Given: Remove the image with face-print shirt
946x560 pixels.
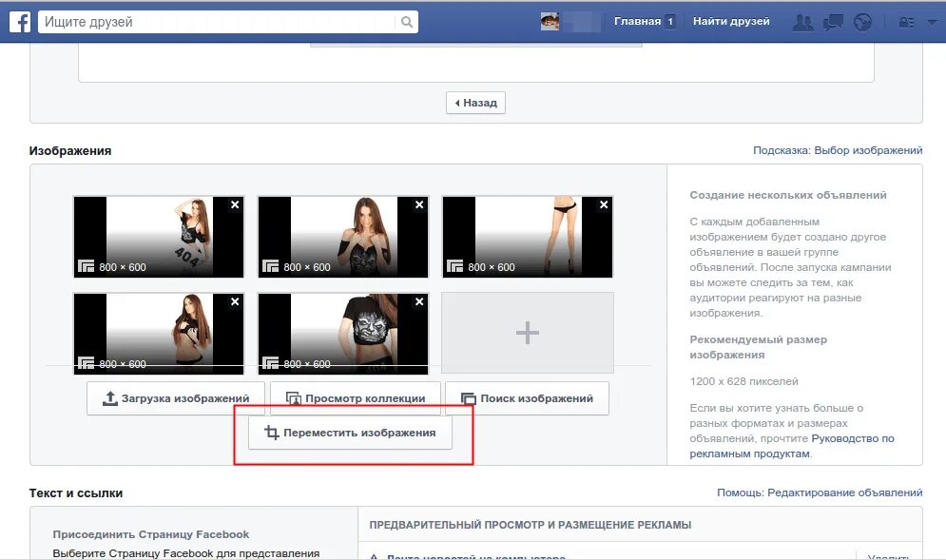Looking at the screenshot, I should (x=419, y=301).
